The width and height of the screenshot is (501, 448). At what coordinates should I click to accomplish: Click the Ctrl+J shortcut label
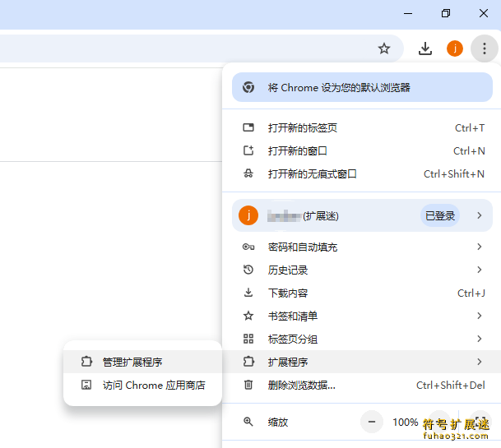click(471, 293)
